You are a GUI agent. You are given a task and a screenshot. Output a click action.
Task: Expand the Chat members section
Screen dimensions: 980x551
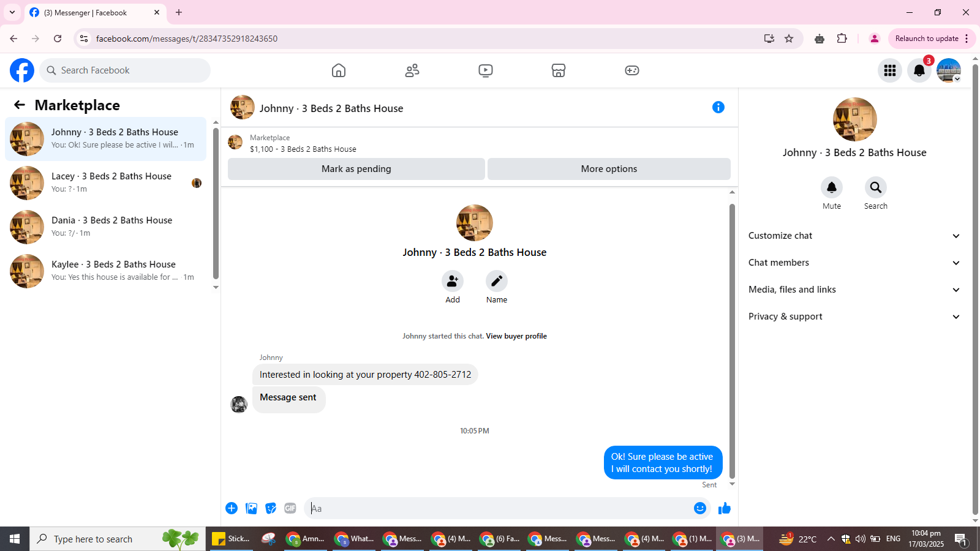[x=854, y=263]
